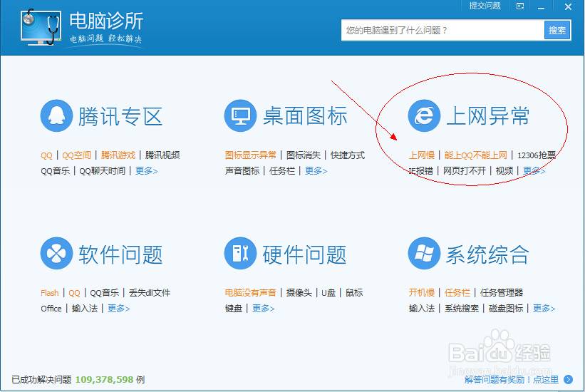Select the 系统搜索 link
The height and width of the screenshot is (392, 585).
pyautogui.click(x=462, y=309)
